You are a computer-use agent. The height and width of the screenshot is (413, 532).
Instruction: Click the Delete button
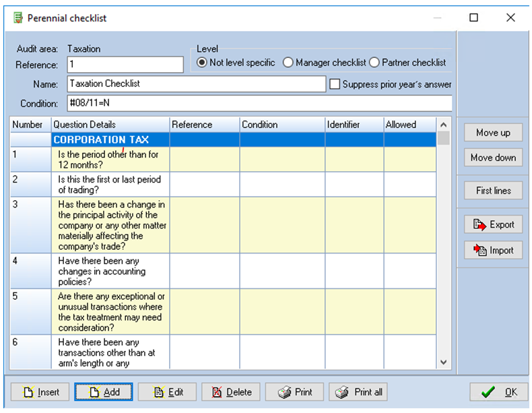click(231, 392)
